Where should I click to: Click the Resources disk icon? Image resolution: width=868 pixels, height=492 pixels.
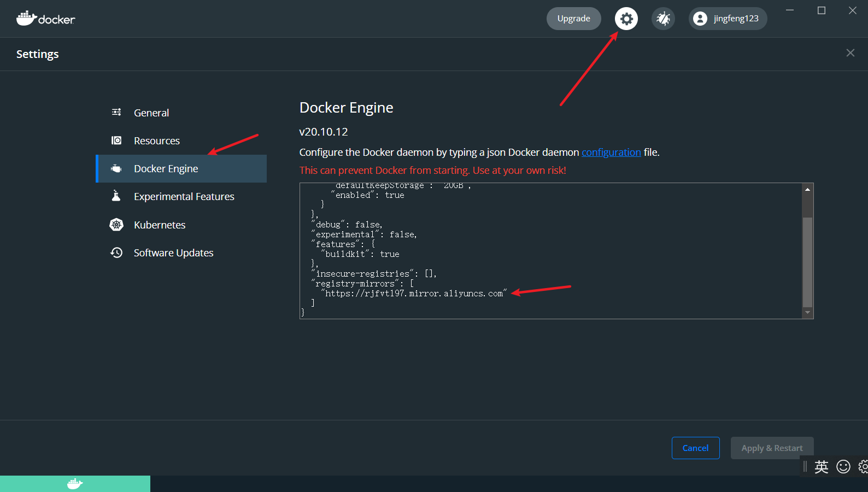click(x=116, y=140)
